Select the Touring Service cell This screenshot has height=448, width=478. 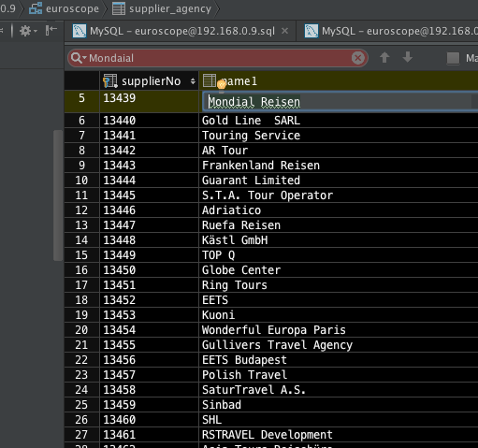(339, 136)
